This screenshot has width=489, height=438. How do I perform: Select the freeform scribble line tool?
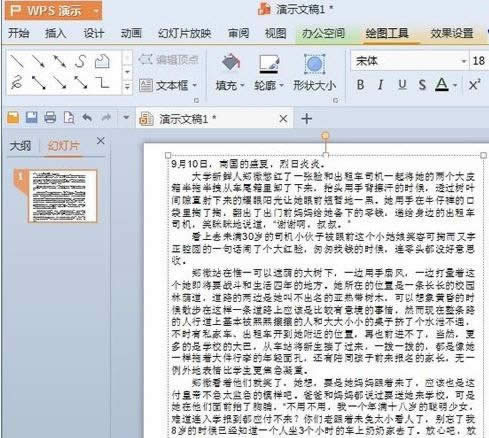coord(16,82)
